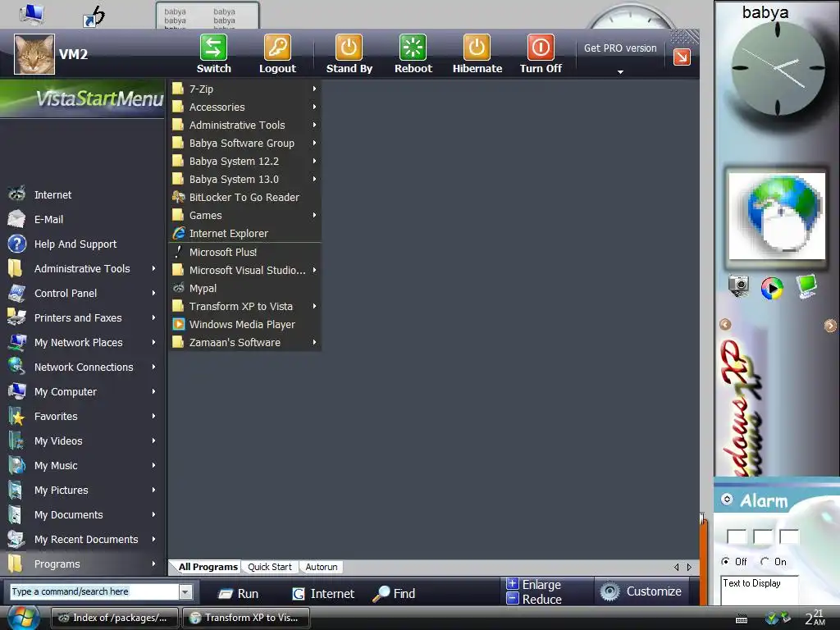This screenshot has width=840, height=630.
Task: Open the command search box dropdown
Action: coord(185,592)
